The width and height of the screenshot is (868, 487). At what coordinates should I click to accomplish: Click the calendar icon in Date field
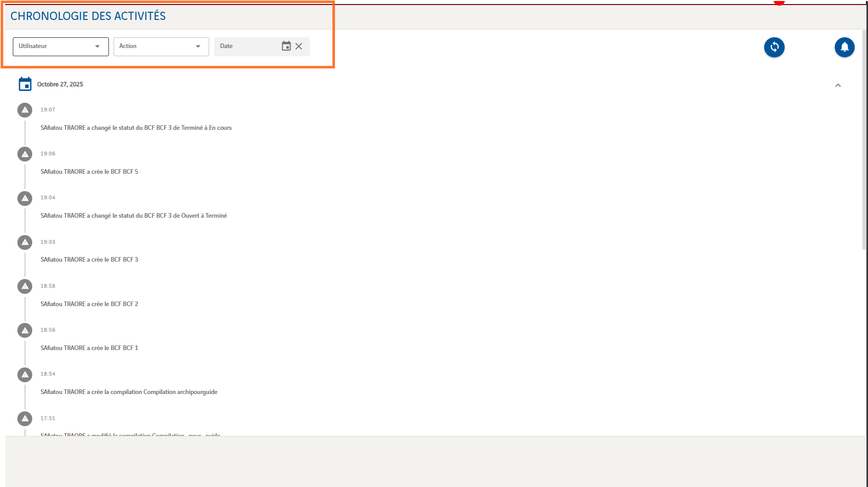286,46
